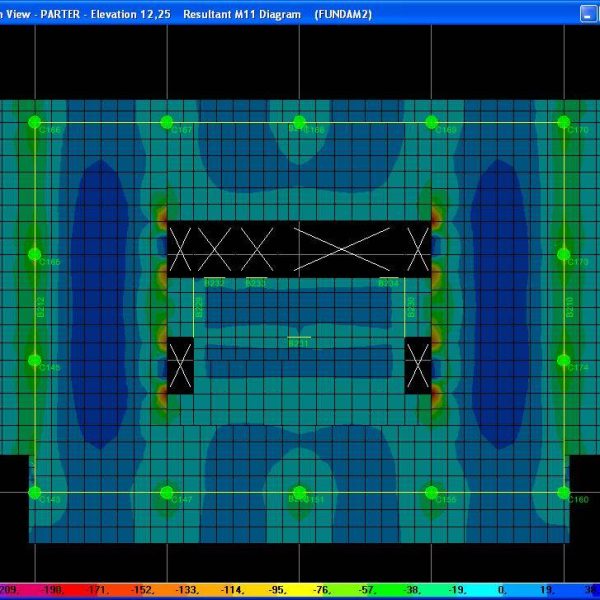
Task: Click beam label B234 near right core wall
Action: point(388,284)
